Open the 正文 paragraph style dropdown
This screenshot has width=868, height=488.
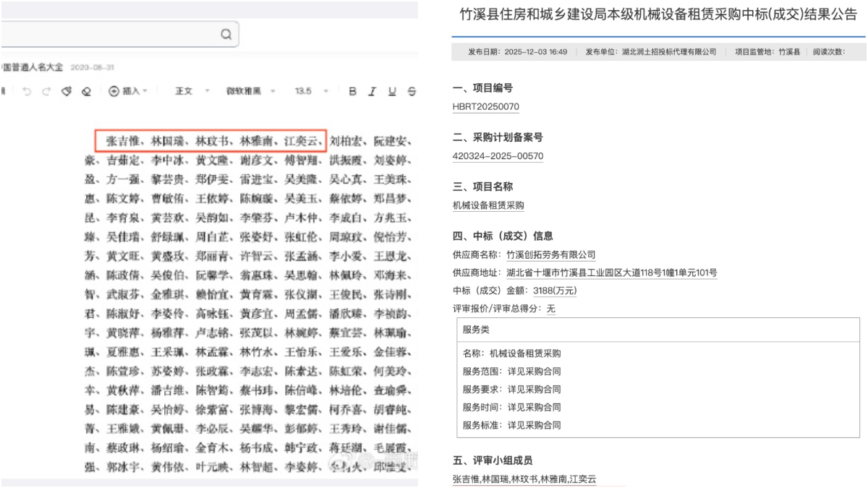click(x=192, y=91)
